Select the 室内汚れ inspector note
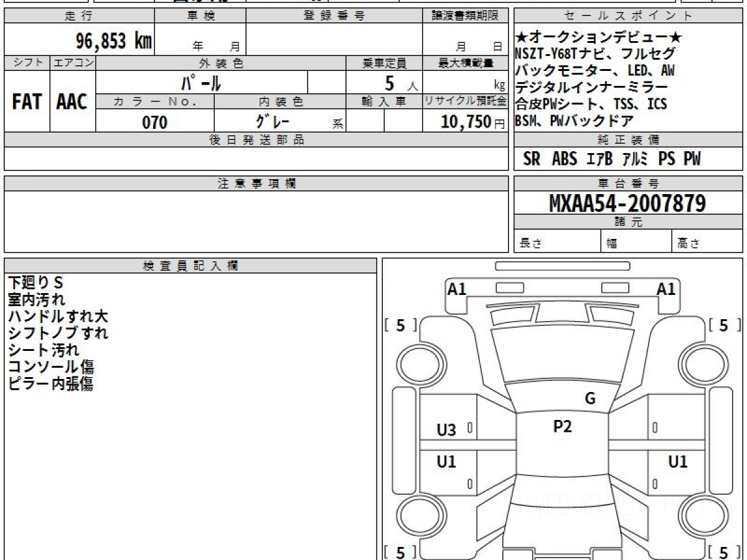This screenshot has width=747, height=560. click(36, 300)
